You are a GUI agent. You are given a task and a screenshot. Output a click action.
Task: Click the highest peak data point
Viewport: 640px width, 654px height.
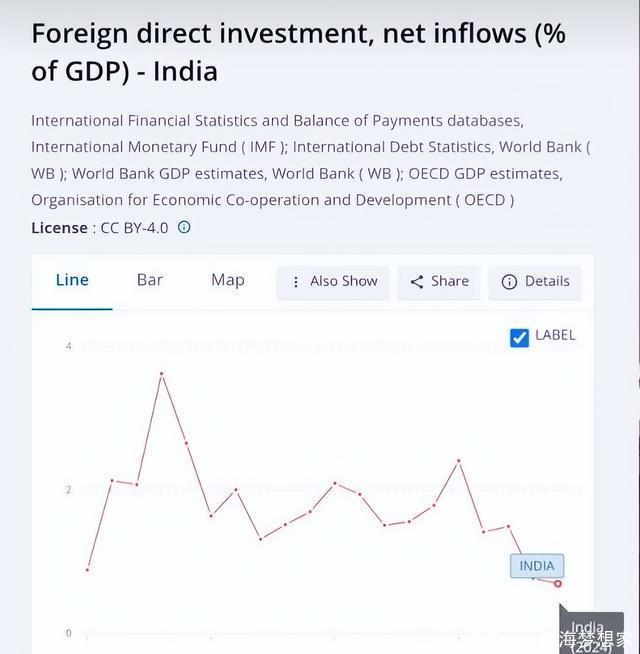(161, 373)
